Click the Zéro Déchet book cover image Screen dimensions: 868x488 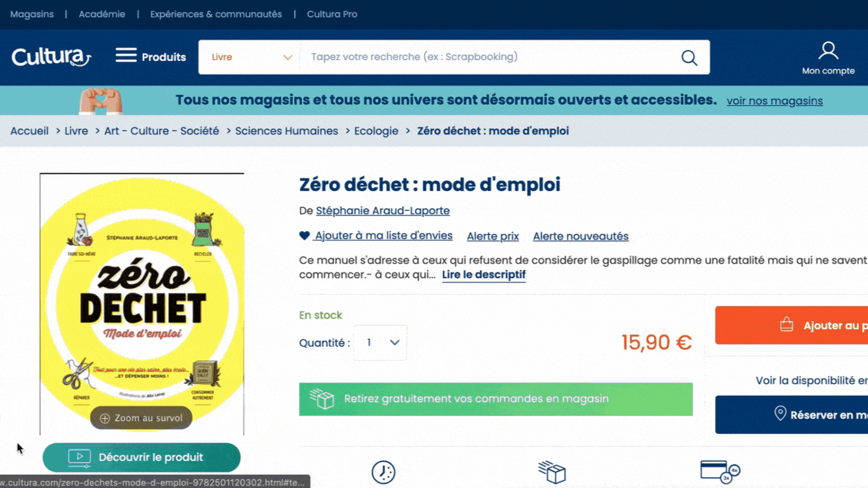(142, 304)
